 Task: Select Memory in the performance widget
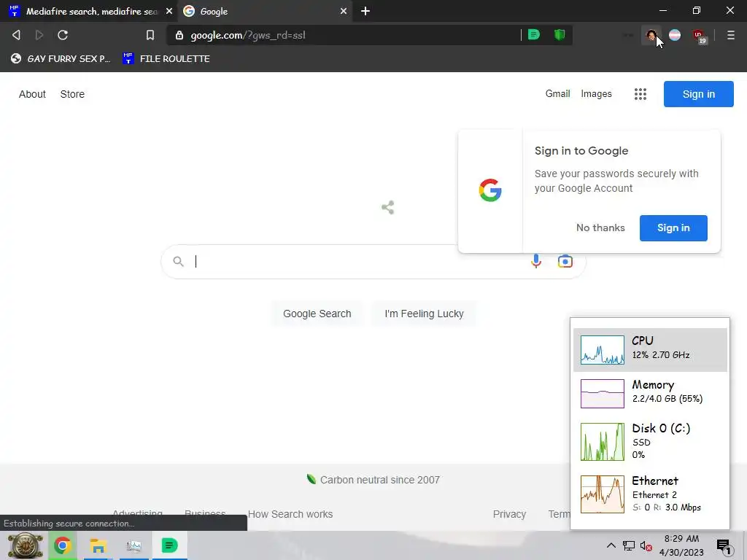pyautogui.click(x=650, y=393)
